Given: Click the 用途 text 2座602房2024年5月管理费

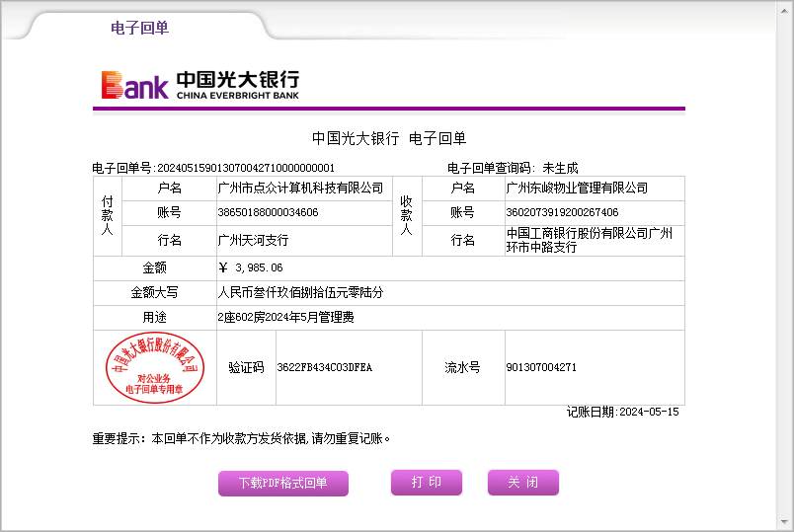Looking at the screenshot, I should (285, 317).
